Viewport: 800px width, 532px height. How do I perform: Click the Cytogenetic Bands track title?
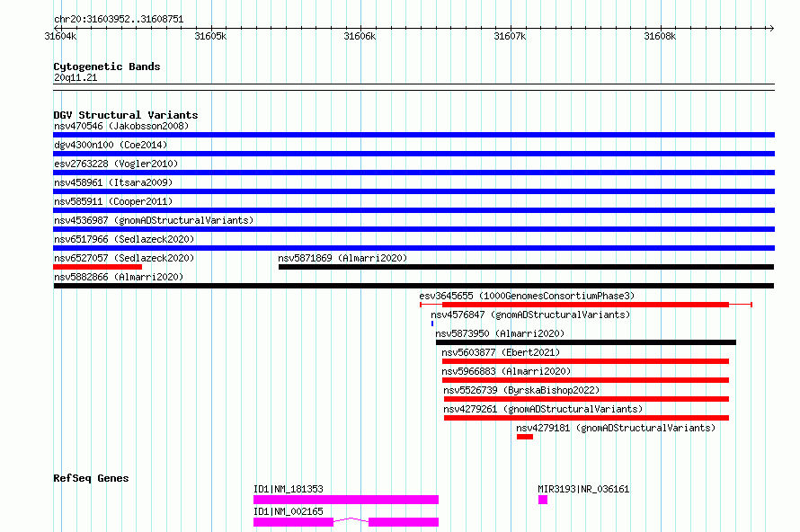click(107, 66)
